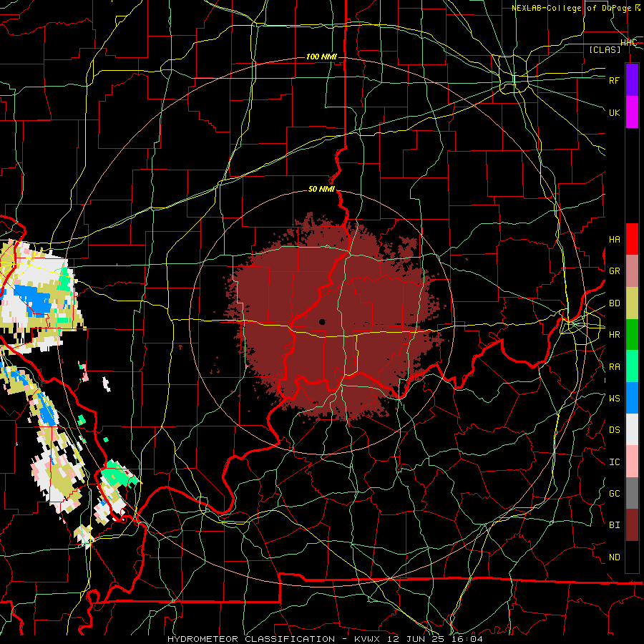Select the gray GC legend swatch
Screen dimensions: 644x644
[x=632, y=493]
